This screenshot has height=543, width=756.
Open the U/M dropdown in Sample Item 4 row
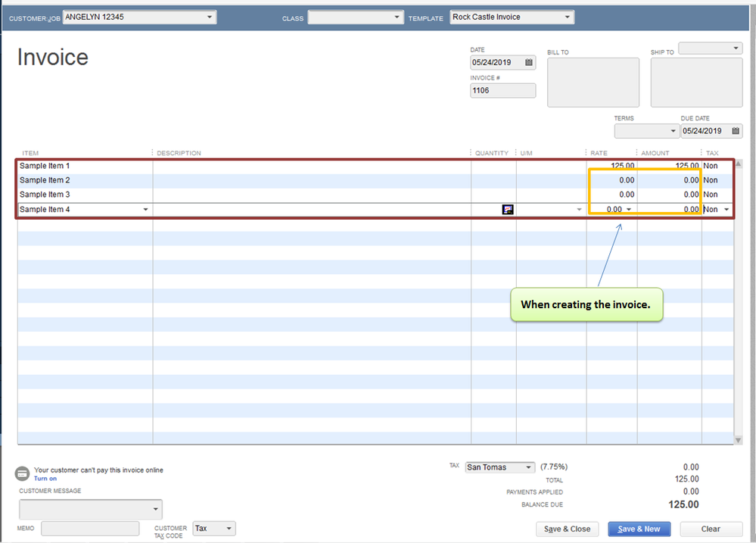(579, 210)
